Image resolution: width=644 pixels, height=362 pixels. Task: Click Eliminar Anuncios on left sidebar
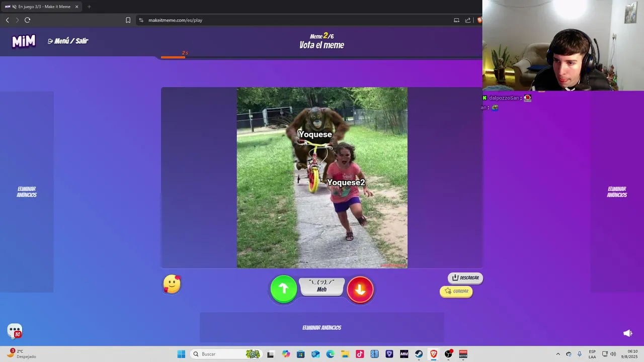coord(27,192)
